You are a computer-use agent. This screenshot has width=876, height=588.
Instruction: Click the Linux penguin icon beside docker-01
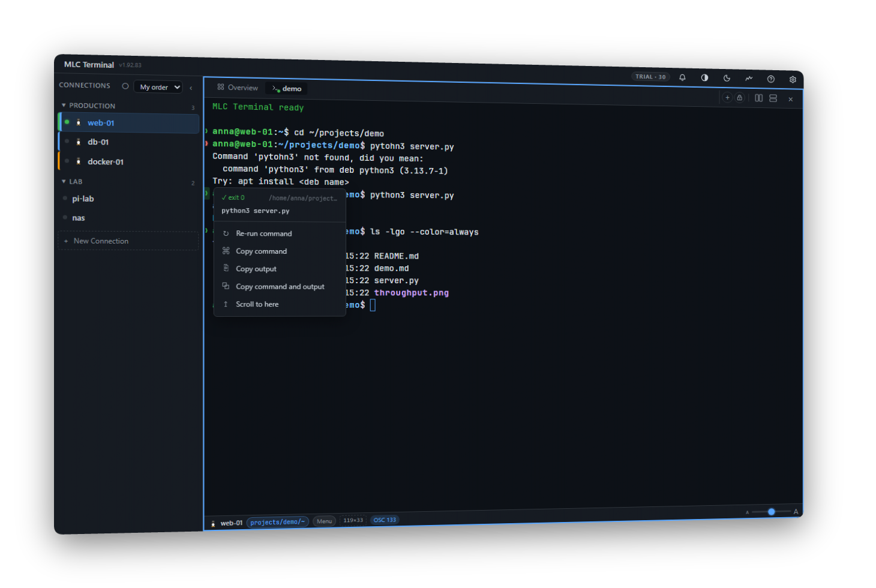(x=79, y=161)
